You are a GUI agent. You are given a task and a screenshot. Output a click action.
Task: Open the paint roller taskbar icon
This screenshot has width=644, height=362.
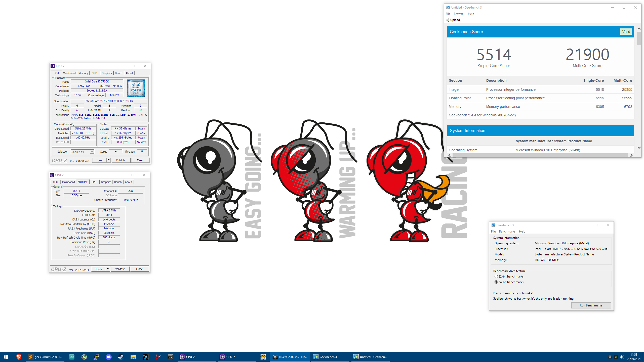263,357
